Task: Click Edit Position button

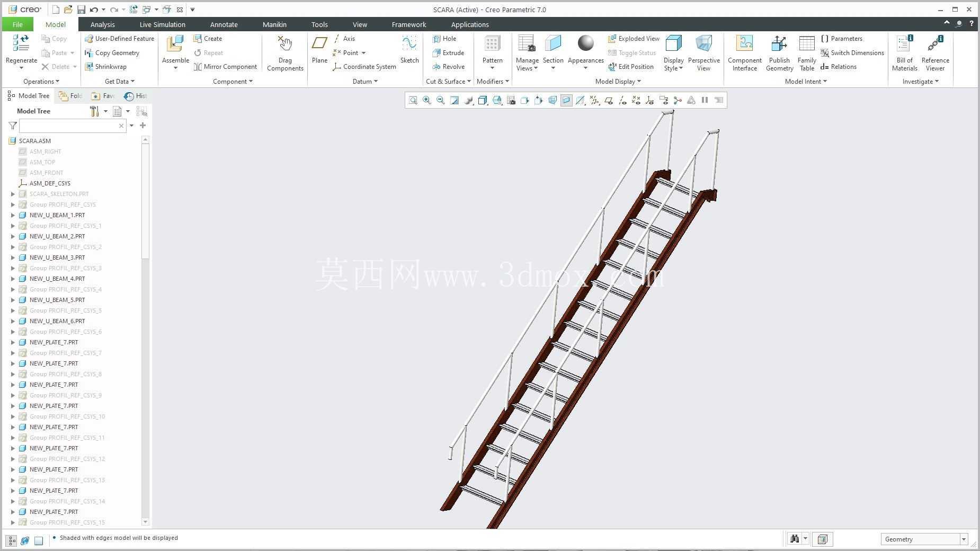Action: 631,67
